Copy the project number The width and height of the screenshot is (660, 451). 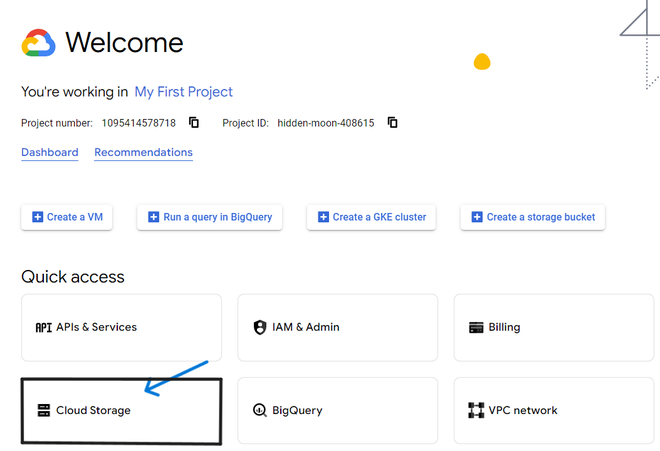coord(194,123)
